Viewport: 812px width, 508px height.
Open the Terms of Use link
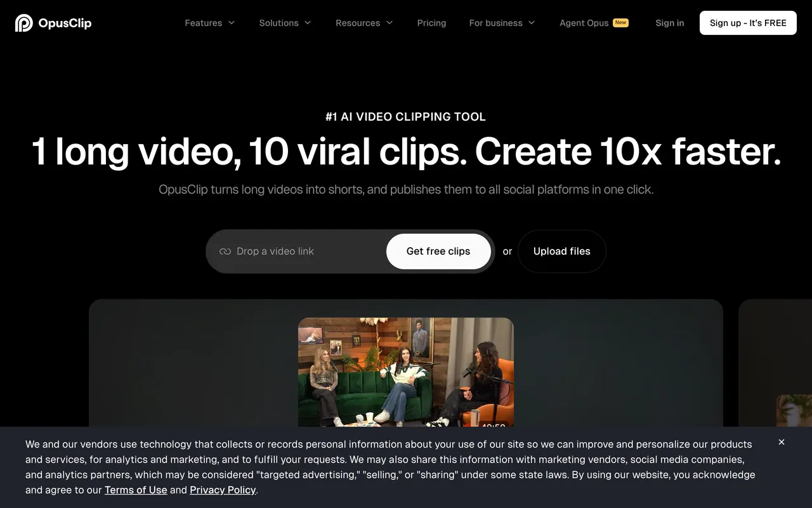(x=136, y=490)
